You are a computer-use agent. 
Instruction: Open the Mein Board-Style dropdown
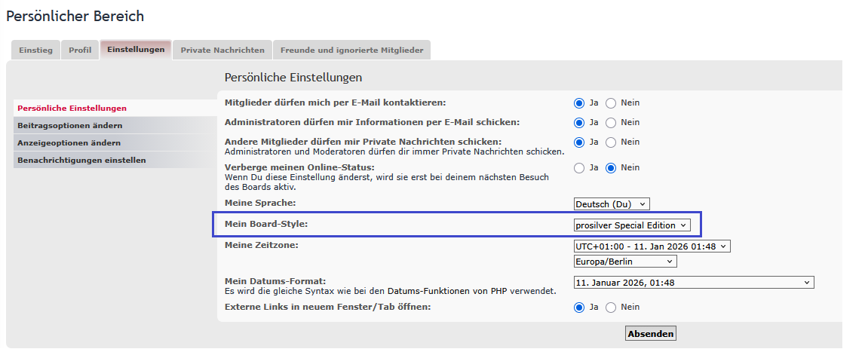[x=632, y=225]
